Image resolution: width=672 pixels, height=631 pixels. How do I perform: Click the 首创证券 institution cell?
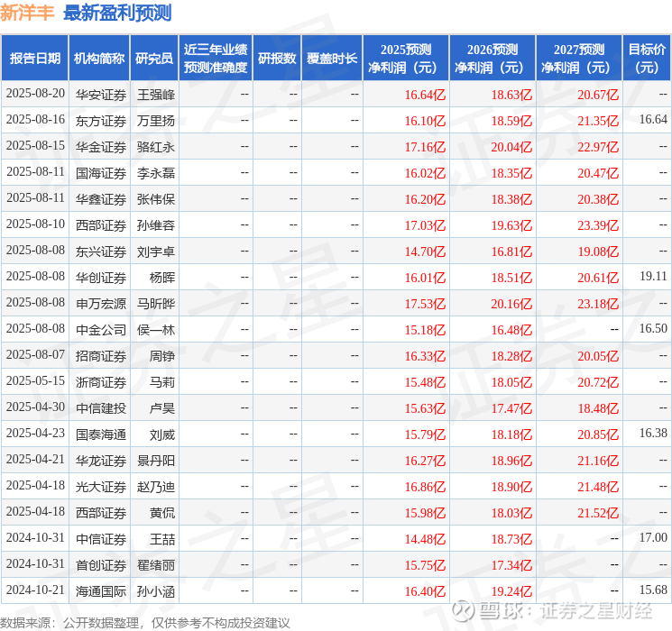point(101,565)
